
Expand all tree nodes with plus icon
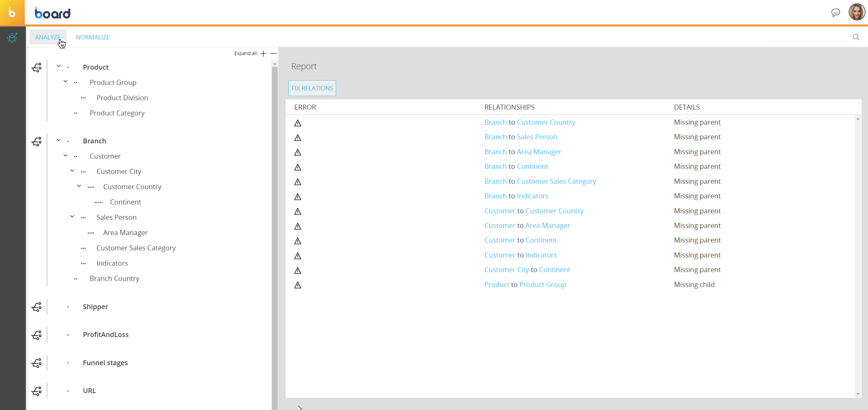(x=263, y=53)
